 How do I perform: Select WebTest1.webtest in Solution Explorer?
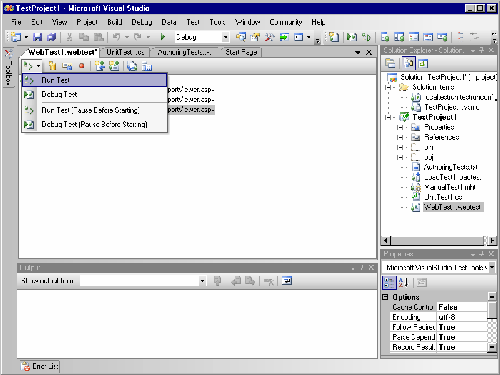pos(453,207)
